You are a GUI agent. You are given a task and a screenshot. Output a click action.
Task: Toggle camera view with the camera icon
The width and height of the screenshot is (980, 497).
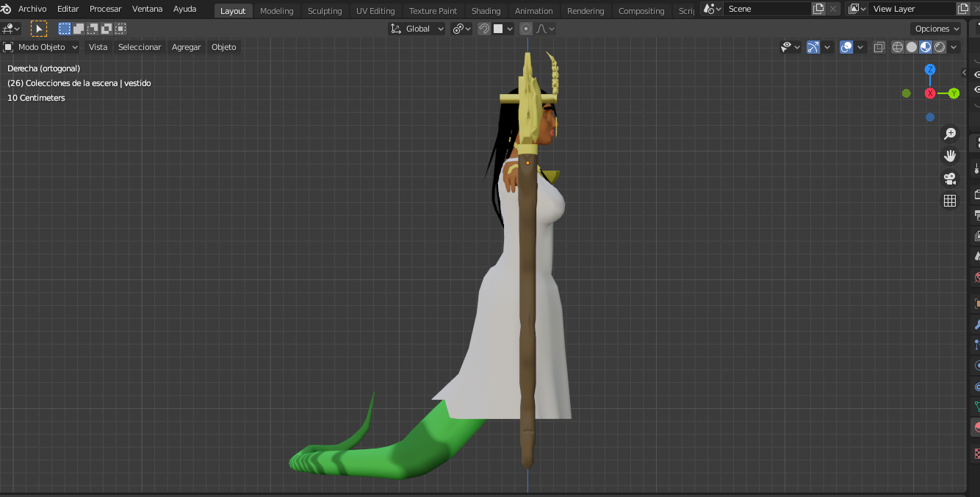(950, 179)
